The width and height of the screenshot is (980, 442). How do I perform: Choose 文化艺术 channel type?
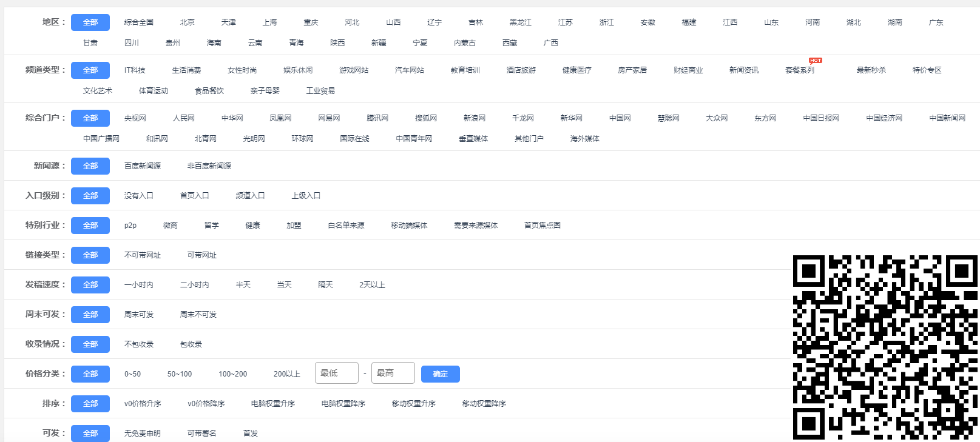[98, 91]
